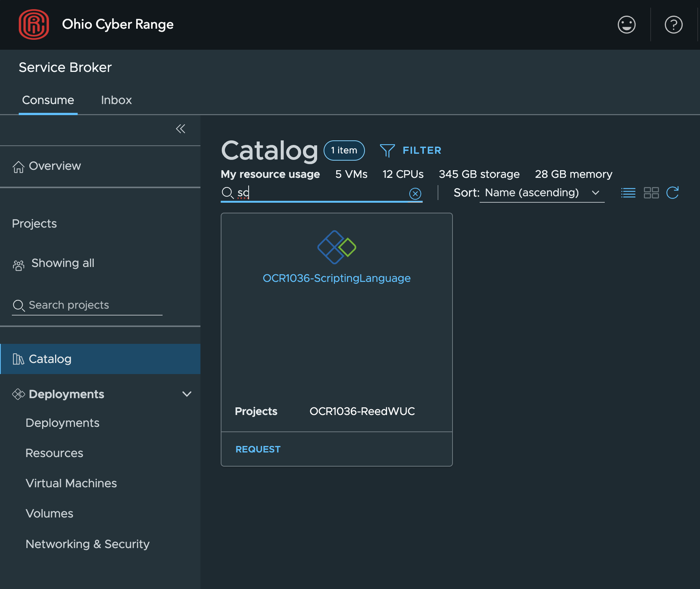The width and height of the screenshot is (700, 589).
Task: Click the OCR1036-ReedWUC project name
Action: point(362,412)
